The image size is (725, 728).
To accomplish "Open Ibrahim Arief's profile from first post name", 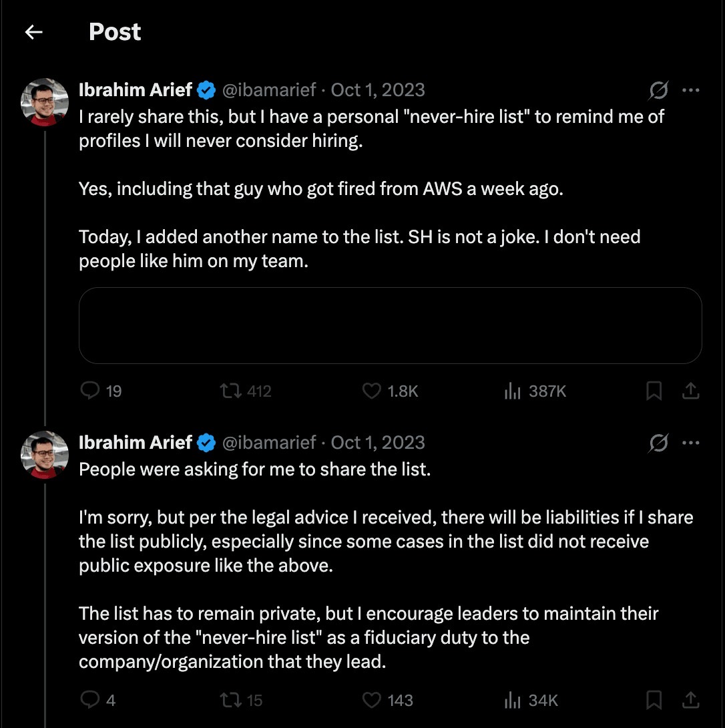I will 135,90.
